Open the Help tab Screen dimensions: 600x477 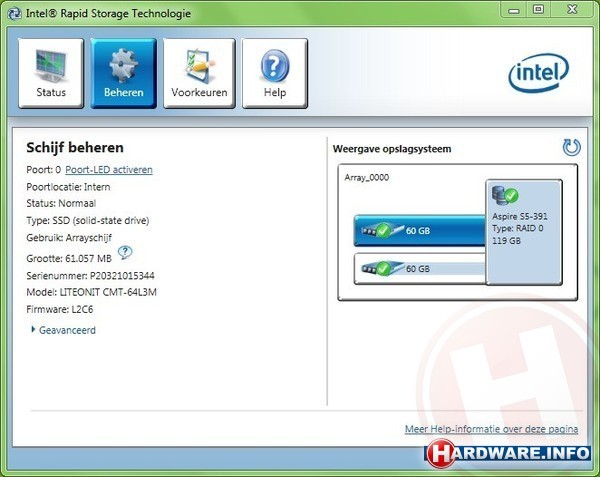(275, 73)
